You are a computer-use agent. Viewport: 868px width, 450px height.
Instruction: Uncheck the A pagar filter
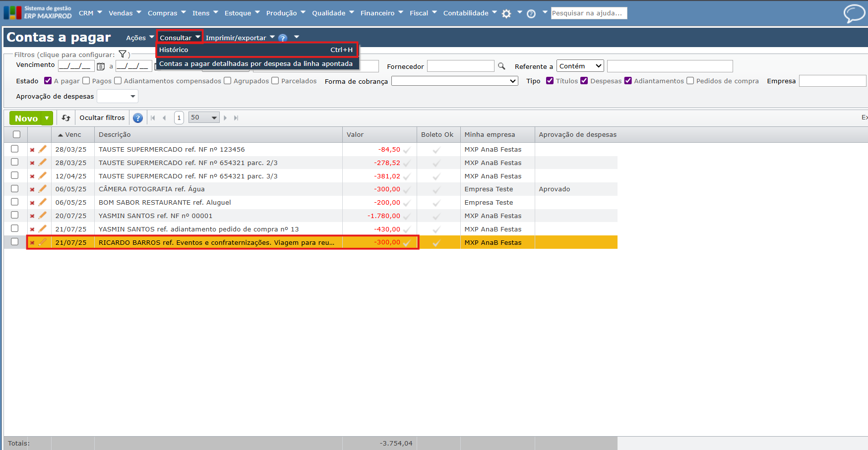tap(48, 81)
